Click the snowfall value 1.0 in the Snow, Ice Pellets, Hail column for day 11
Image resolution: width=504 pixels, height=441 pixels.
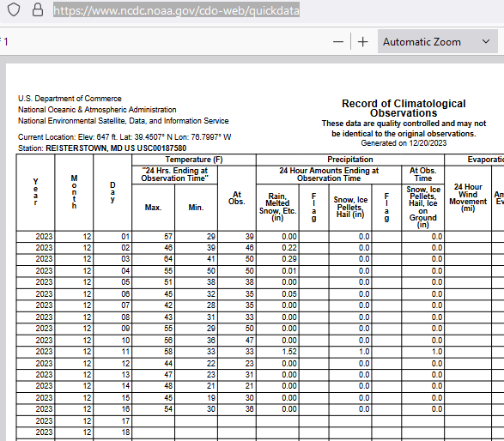[364, 352]
